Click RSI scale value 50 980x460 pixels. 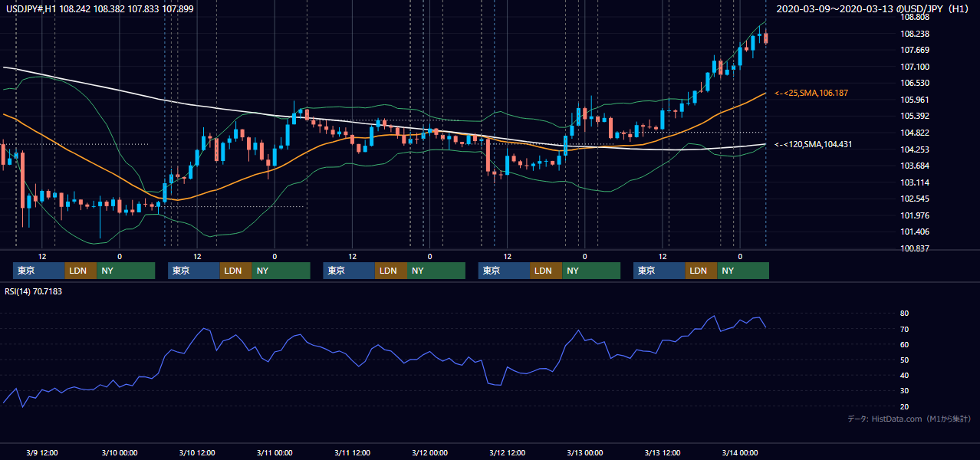point(905,360)
